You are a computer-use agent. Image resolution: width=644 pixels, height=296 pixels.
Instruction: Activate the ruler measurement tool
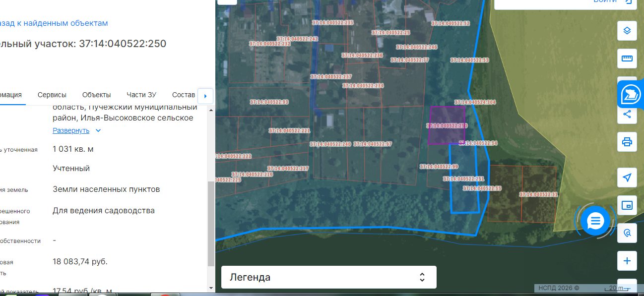pos(627,59)
